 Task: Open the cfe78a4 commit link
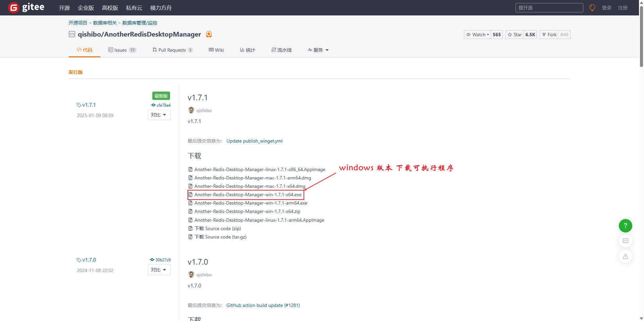(x=161, y=105)
